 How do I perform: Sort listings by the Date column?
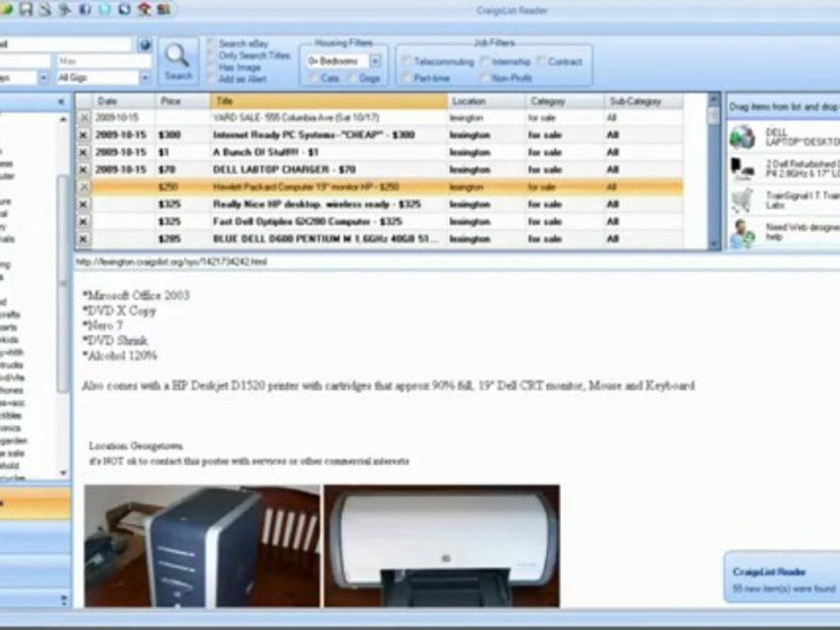click(123, 101)
